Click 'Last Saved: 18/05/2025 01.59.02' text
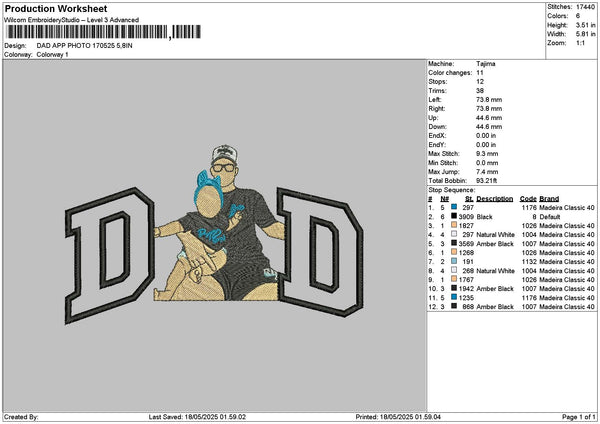This screenshot has width=600, height=424. coord(197,417)
